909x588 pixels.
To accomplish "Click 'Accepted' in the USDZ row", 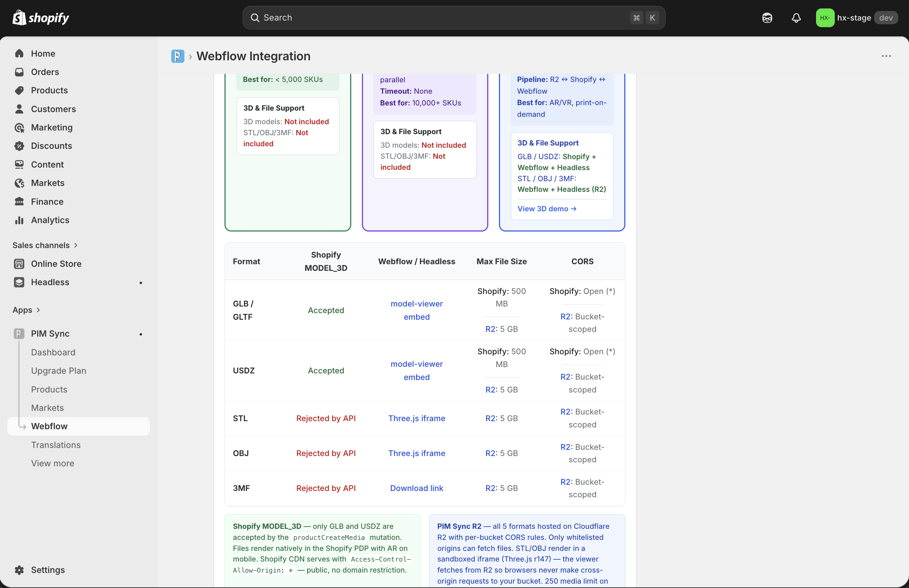I will [326, 370].
